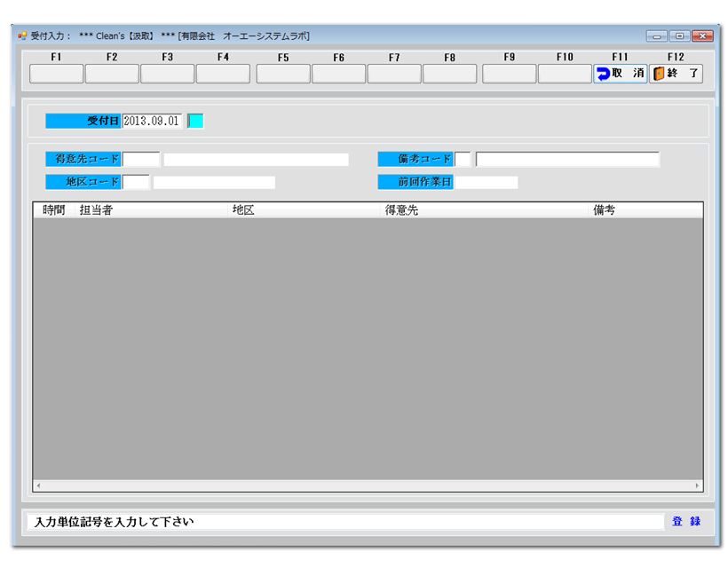The image size is (728, 568).
Task: Click the blank F1 function button
Action: point(56,74)
